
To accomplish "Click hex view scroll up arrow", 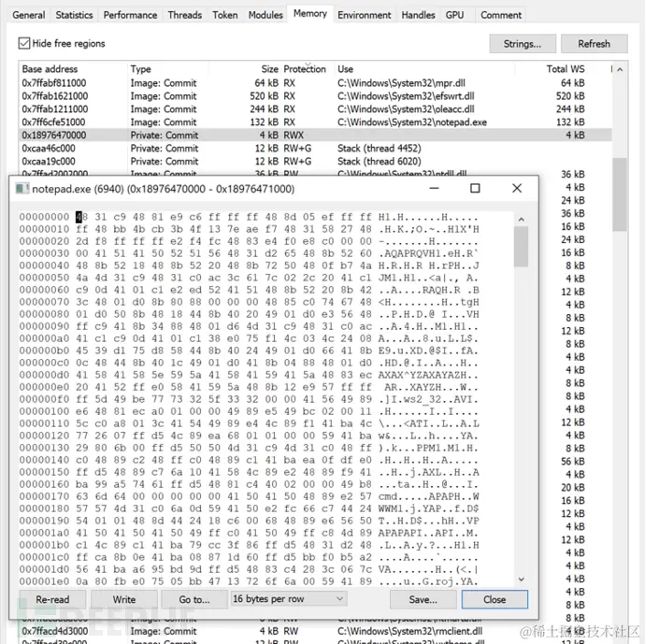I will [522, 220].
